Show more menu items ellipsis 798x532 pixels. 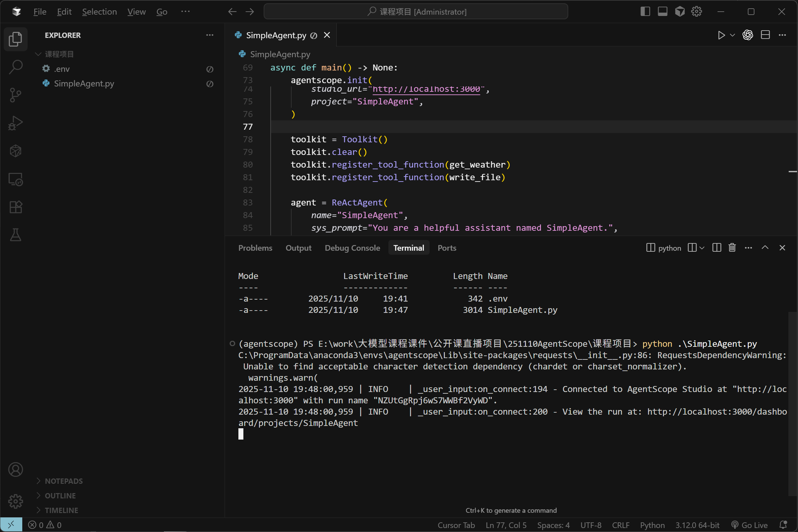coord(185,12)
